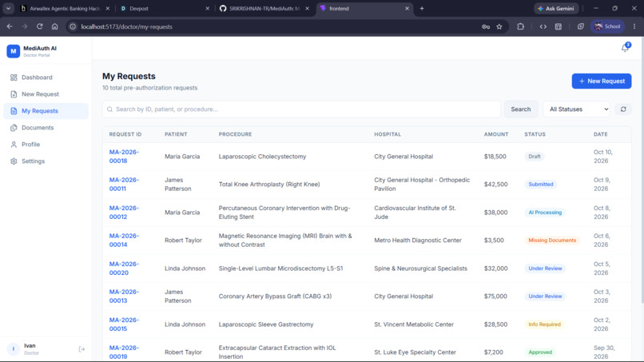This screenshot has width=644, height=362.
Task: Open the developer code brackets icon in toolbar
Action: tap(543, 26)
